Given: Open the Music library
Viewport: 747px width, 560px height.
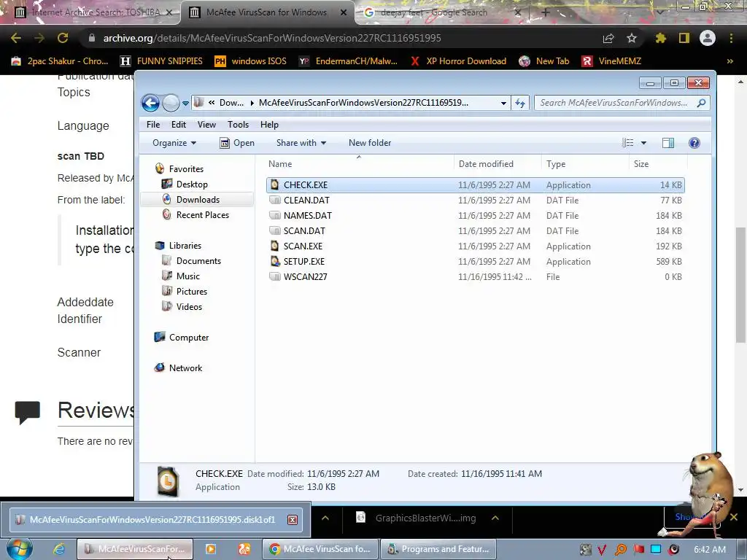Looking at the screenshot, I should (181, 276).
